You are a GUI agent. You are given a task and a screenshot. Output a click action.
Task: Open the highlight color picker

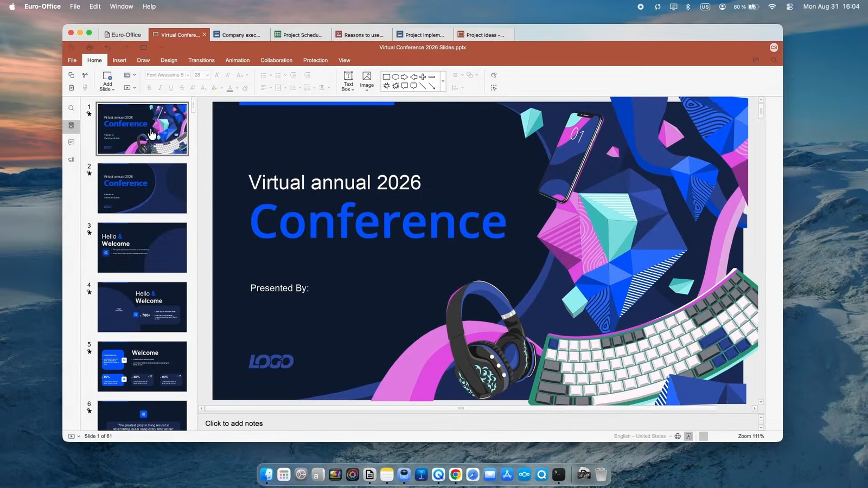click(214, 88)
